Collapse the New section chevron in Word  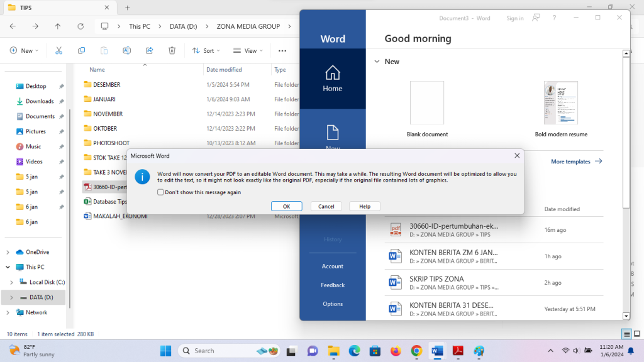coord(377,62)
